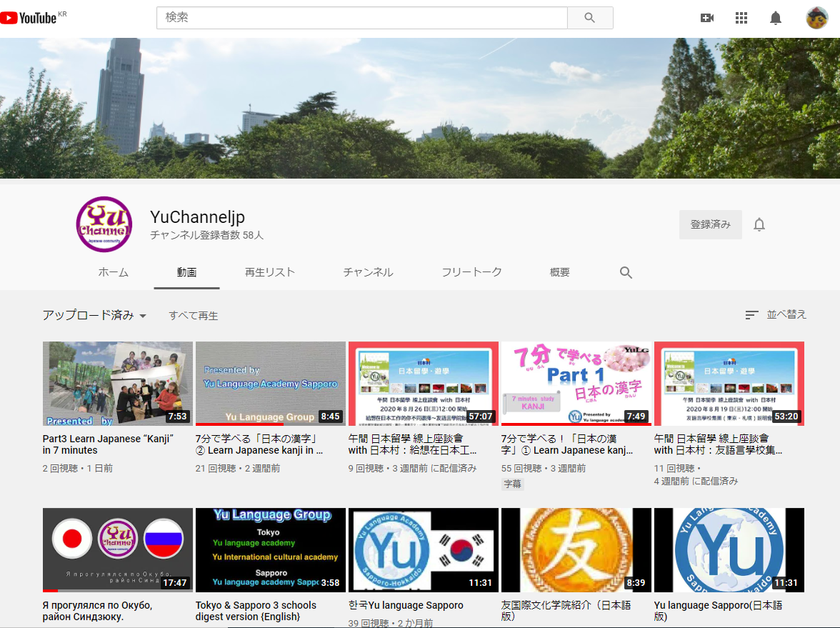Open the account avatar menu
This screenshot has width=840, height=628.
click(816, 18)
